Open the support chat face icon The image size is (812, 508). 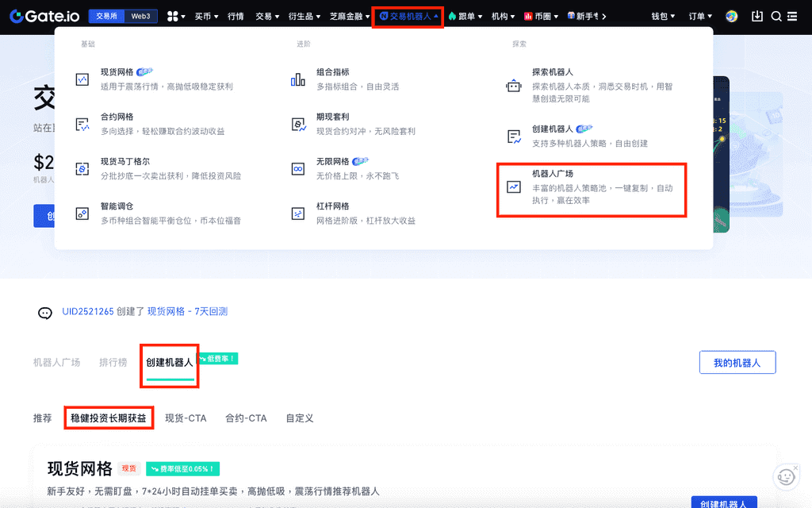pos(785,476)
